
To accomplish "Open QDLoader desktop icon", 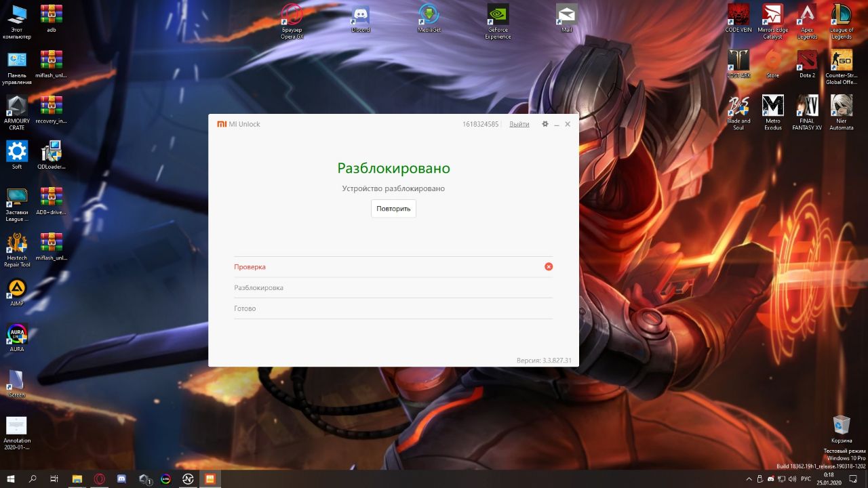I will 52,155.
